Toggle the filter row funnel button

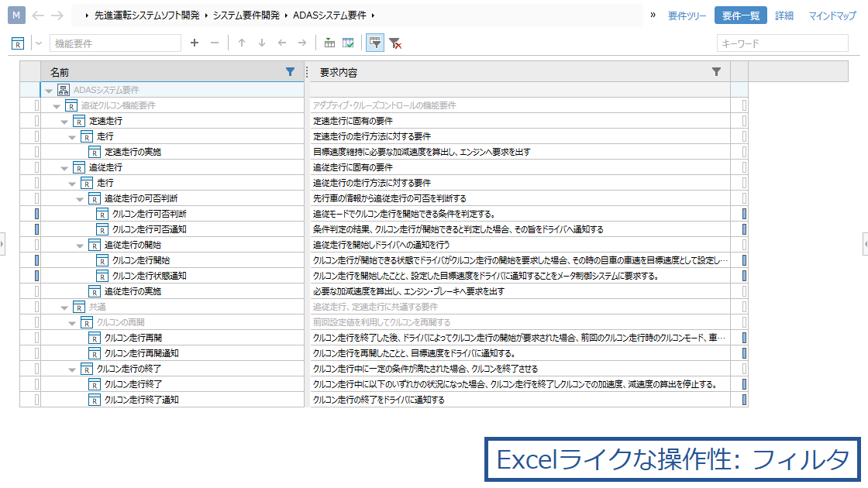point(374,43)
